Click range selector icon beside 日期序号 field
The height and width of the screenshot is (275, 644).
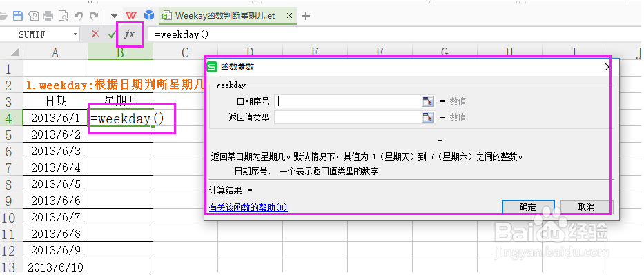coord(428,101)
